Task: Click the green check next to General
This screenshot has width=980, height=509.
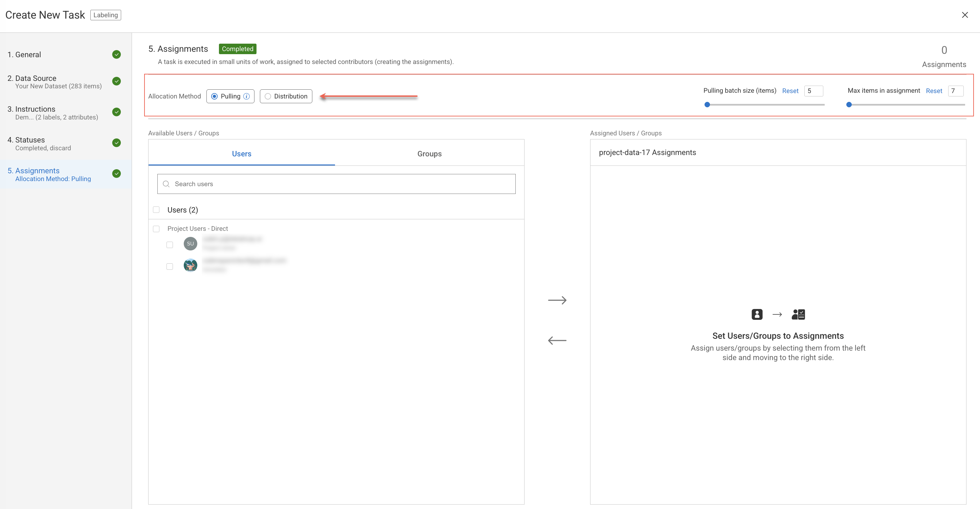Action: (116, 54)
